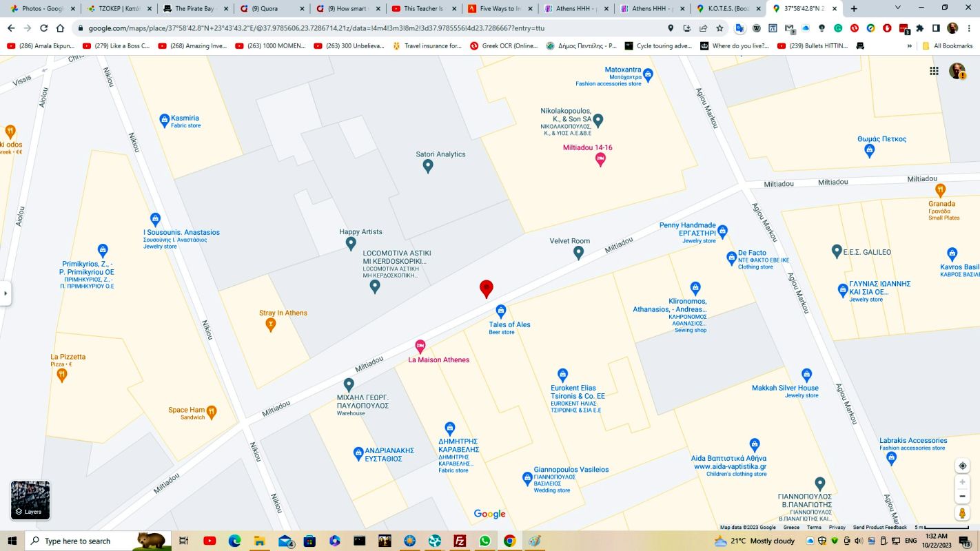Open Chrome extensions puzzle icon
The width and height of the screenshot is (980, 551).
tap(919, 28)
